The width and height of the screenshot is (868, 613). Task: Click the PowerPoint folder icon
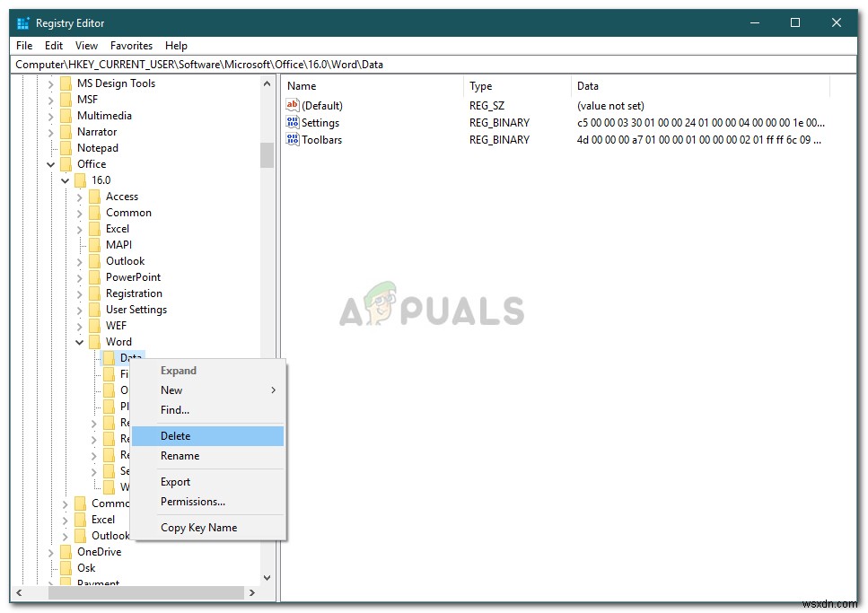[94, 277]
